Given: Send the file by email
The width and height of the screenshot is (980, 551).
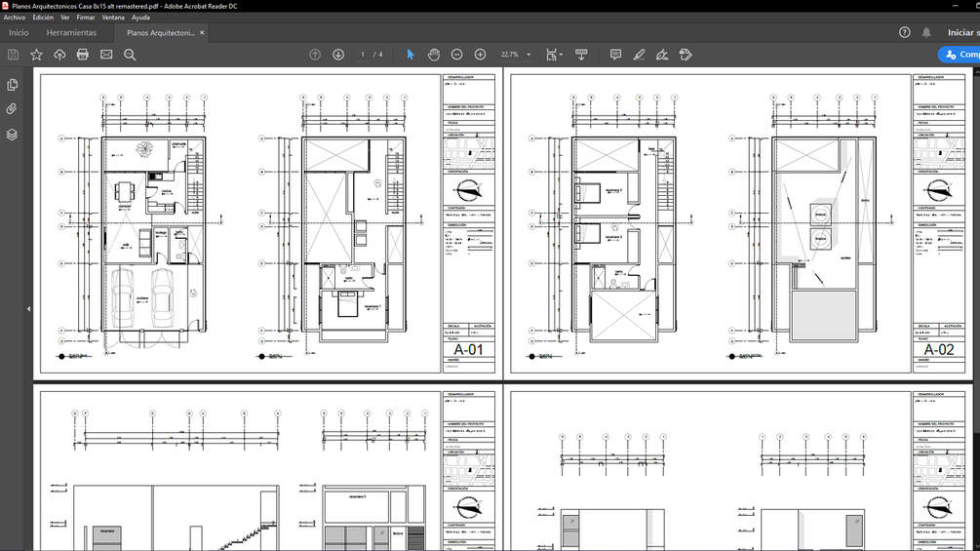Looking at the screenshot, I should coord(106,55).
